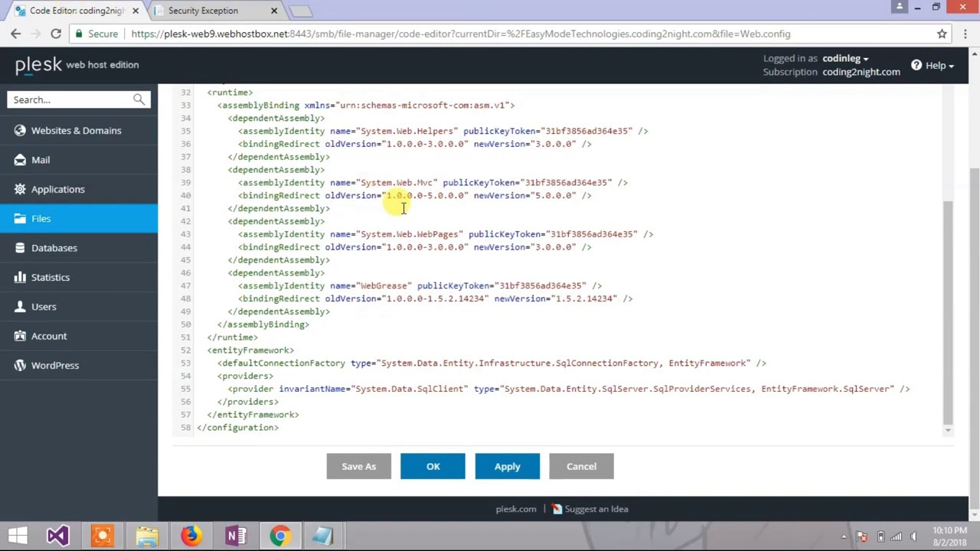Reload the page in Chrome
Viewport: 980px width, 551px height.
(x=56, y=34)
